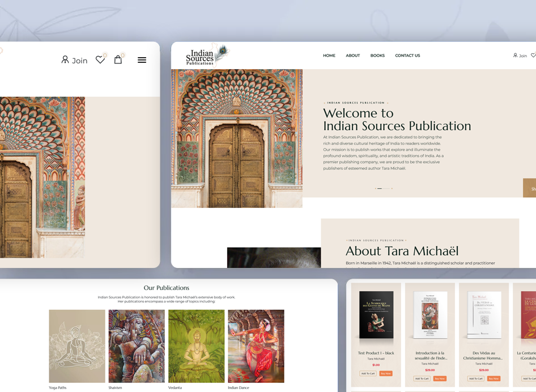
Task: Open the Introduction à la sexualité book cover
Action: click(x=430, y=315)
